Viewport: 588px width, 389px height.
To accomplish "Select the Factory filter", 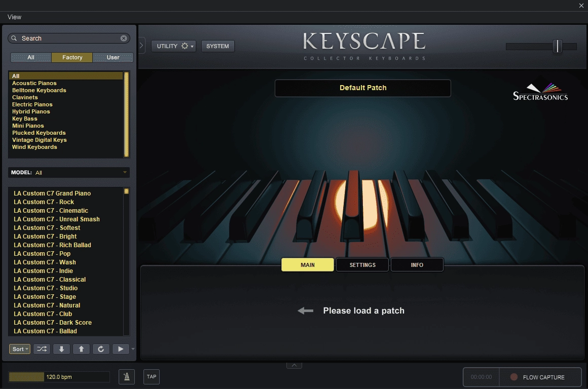I will [x=72, y=57].
